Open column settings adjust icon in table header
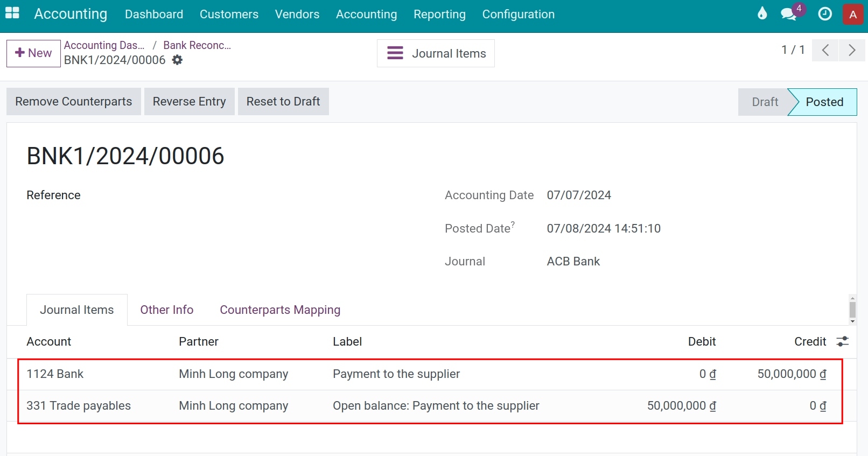 [842, 341]
